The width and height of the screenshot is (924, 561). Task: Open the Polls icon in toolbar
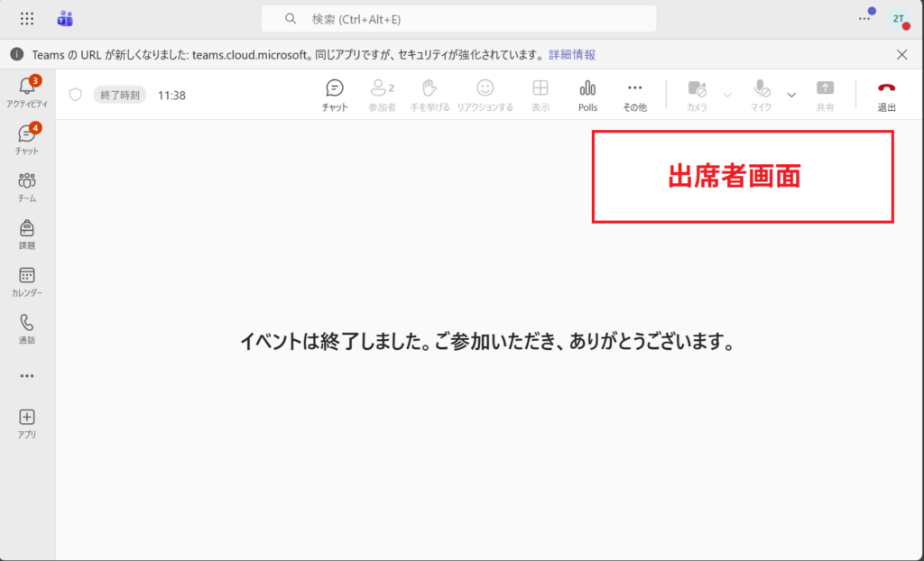[588, 94]
